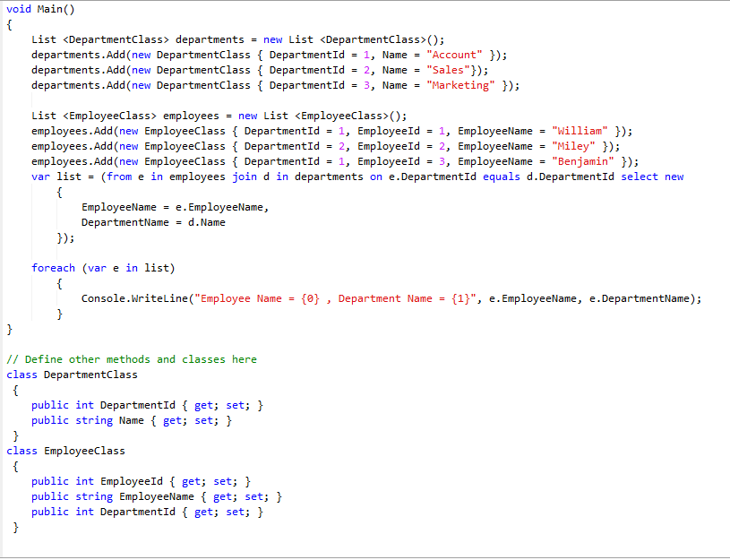Click "public int EmployeeId" property line
This screenshot has height=560, width=730.
(141, 482)
